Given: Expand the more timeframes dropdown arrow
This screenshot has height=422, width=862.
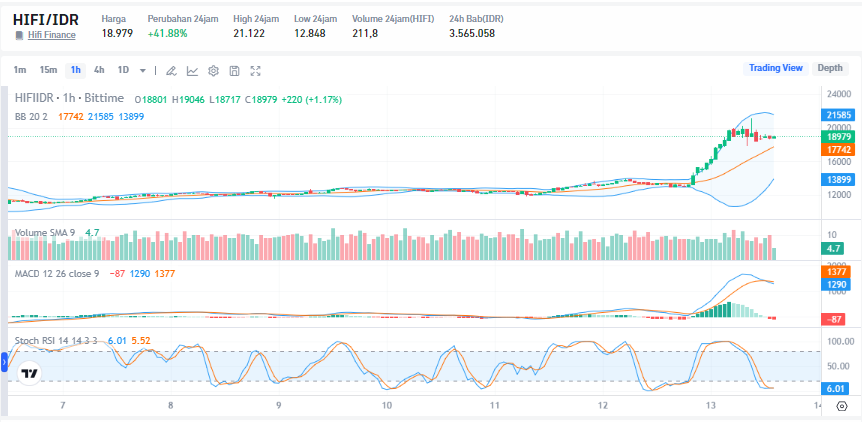Looking at the screenshot, I should coord(143,70).
